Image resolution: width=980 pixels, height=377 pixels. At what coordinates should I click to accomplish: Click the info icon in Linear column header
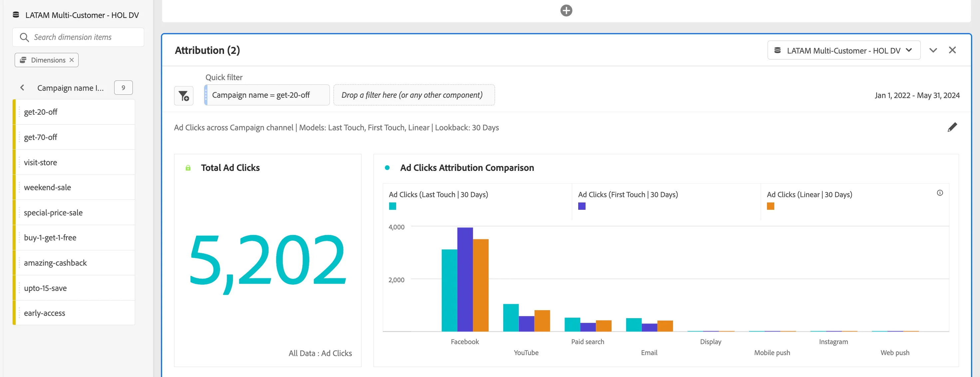tap(940, 193)
